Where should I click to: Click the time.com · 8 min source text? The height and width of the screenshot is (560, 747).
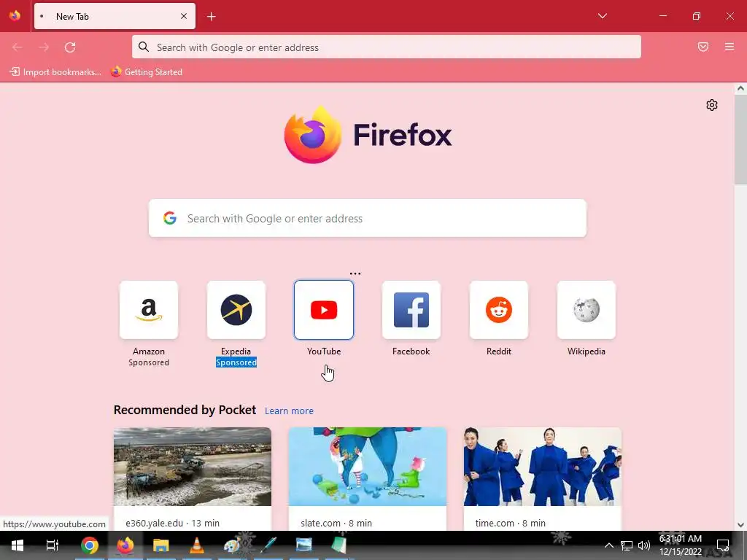tap(510, 523)
